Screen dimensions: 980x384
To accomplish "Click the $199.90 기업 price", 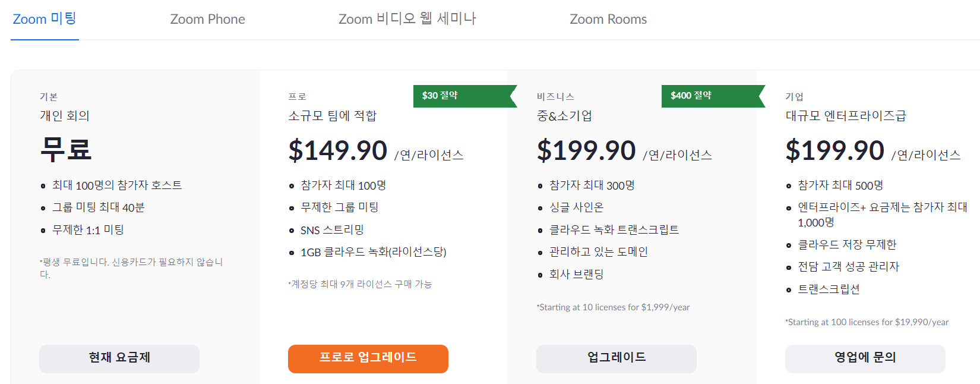I will (834, 150).
